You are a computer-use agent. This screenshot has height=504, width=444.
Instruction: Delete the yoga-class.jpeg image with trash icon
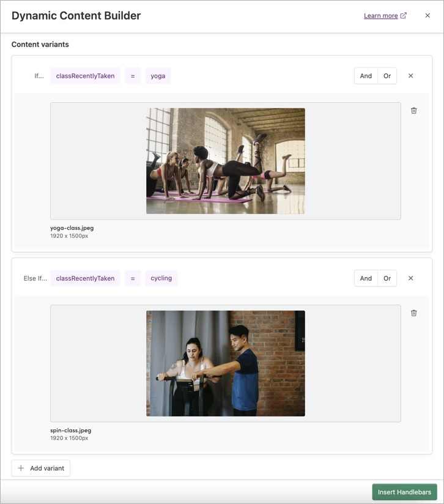click(414, 111)
